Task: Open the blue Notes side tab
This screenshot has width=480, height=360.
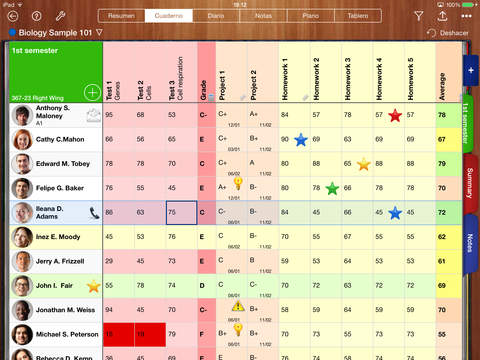Action: point(470,243)
